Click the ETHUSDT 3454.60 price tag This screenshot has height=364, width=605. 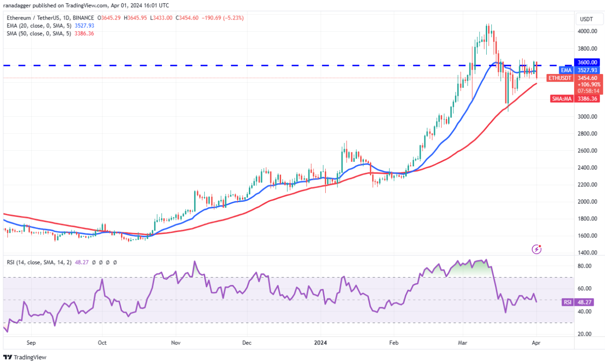575,78
